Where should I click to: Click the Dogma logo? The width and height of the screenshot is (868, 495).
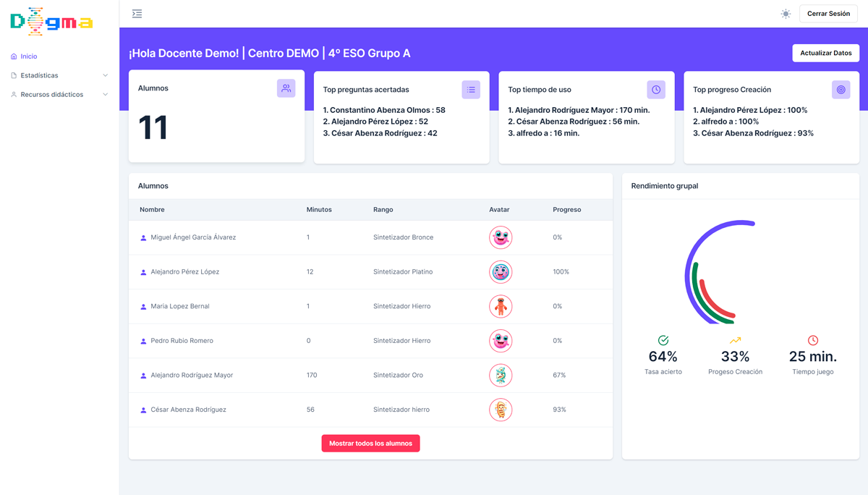pos(51,22)
